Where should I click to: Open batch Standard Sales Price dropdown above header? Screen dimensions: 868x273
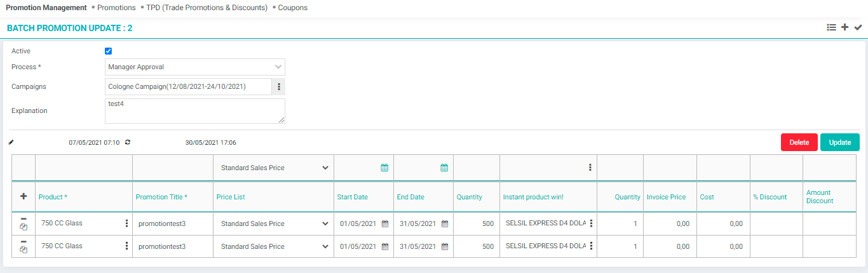coord(274,168)
